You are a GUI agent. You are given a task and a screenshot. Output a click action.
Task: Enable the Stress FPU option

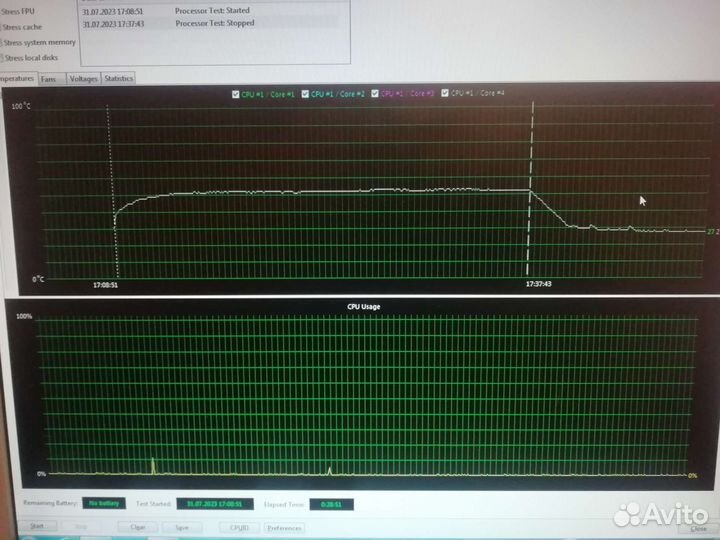pyautogui.click(x=17, y=11)
